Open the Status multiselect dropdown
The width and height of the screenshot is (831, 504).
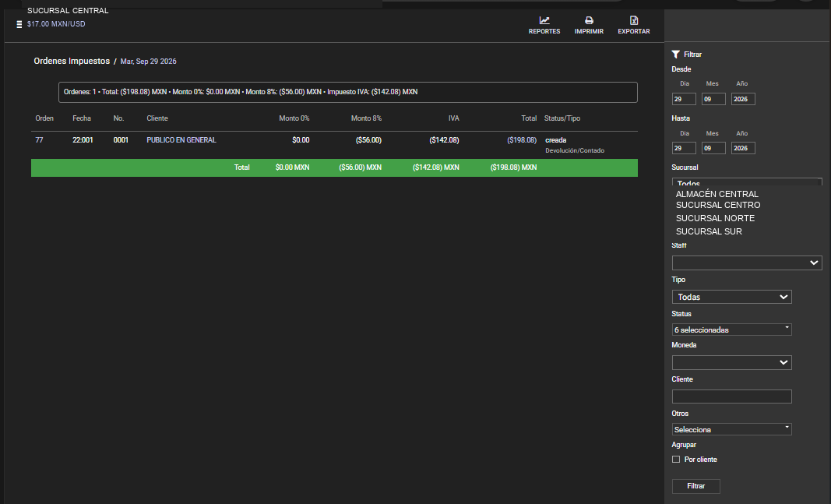(732, 330)
